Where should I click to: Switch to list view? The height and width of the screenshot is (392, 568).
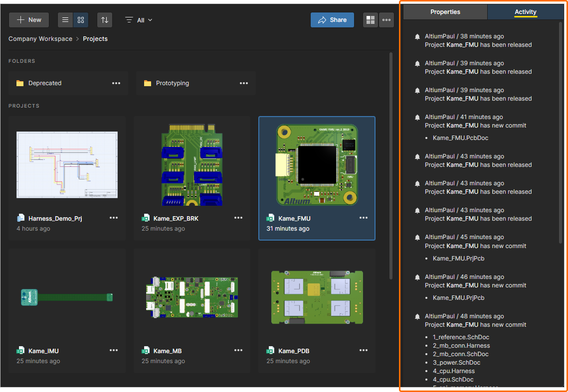65,19
